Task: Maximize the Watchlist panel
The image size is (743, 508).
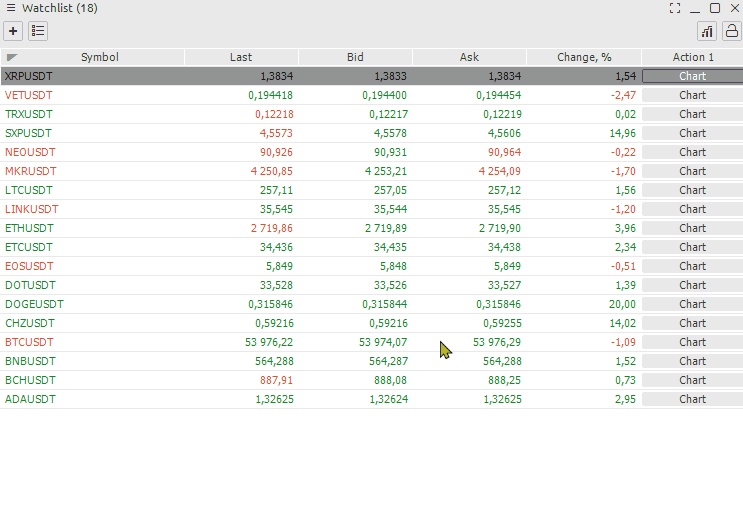Action: tap(715, 8)
